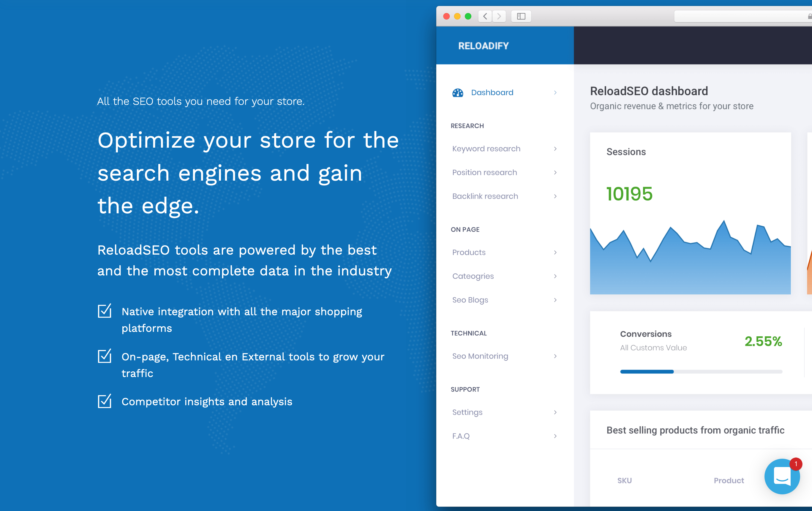Expand the Backlink research chevron

click(555, 196)
